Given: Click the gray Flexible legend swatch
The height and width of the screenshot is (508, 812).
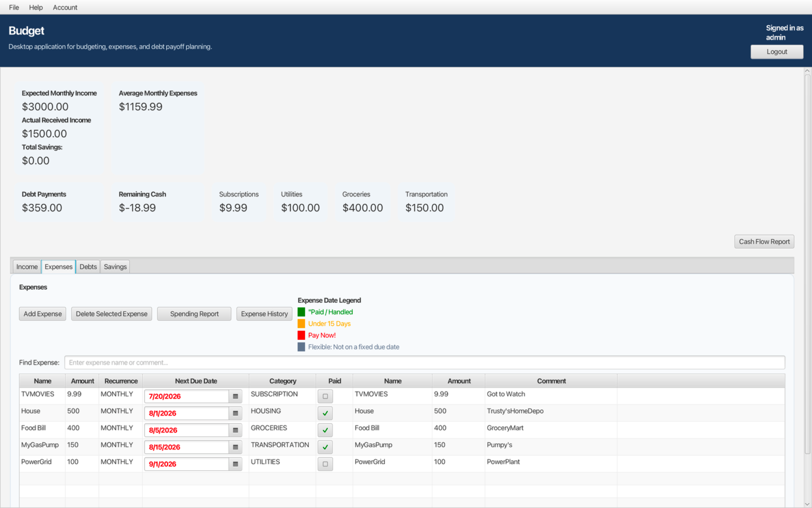Looking at the screenshot, I should [x=301, y=347].
